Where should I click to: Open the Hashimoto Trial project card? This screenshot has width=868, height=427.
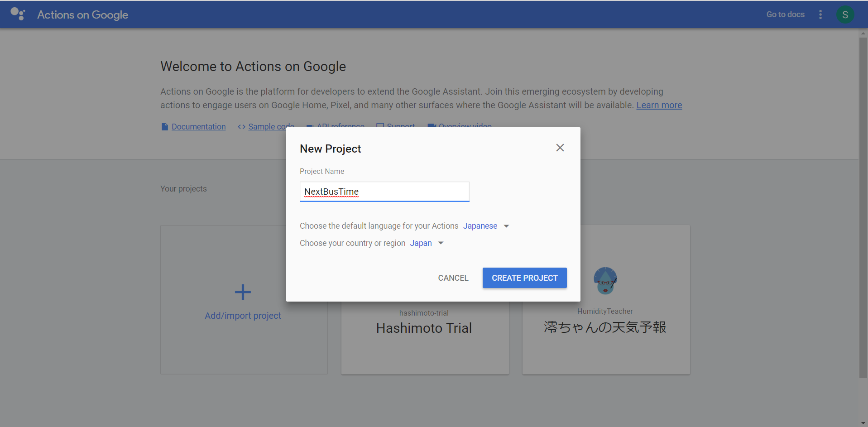pyautogui.click(x=425, y=337)
